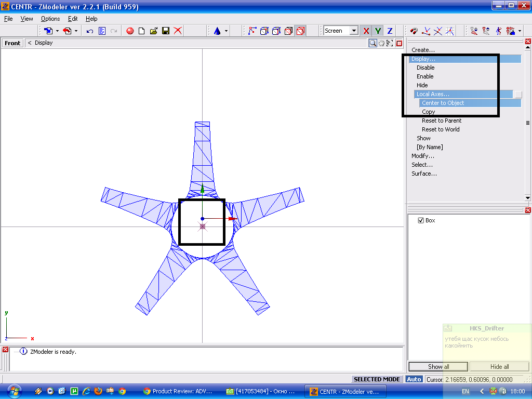Choose Reset to World under Local Axes
Viewport: 532px width, 399px height.
(440, 129)
